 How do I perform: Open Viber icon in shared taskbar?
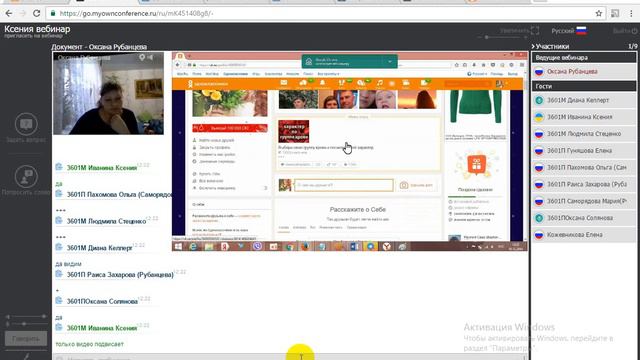(257, 246)
